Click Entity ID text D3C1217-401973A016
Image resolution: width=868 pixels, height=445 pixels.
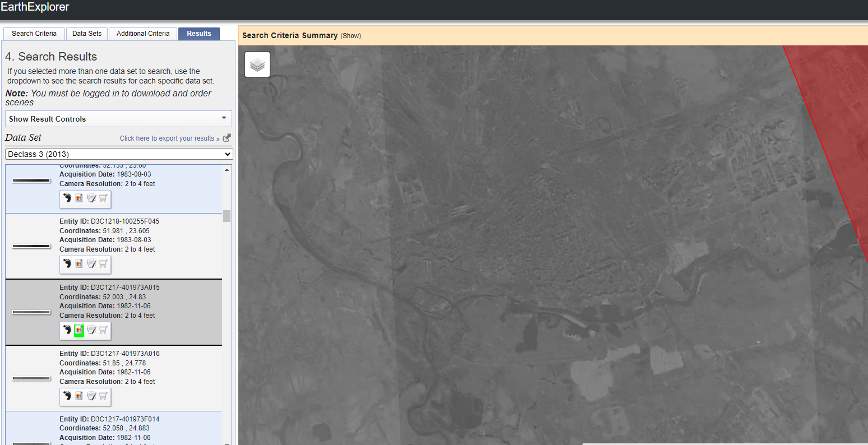(x=125, y=354)
